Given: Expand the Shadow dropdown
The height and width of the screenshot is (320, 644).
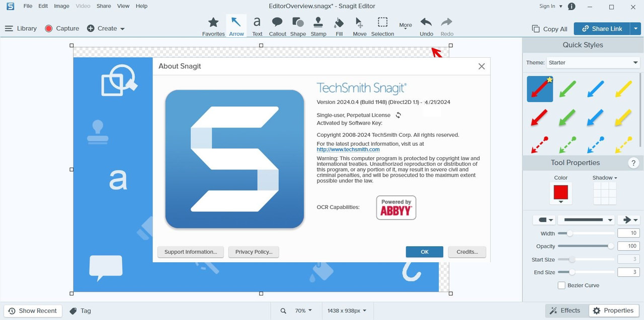Looking at the screenshot, I should click(x=605, y=178).
